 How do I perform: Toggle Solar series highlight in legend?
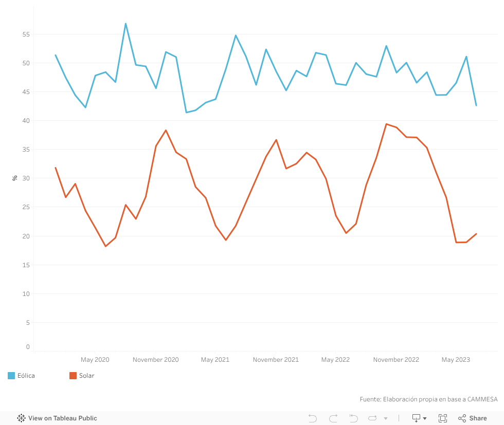(86, 376)
